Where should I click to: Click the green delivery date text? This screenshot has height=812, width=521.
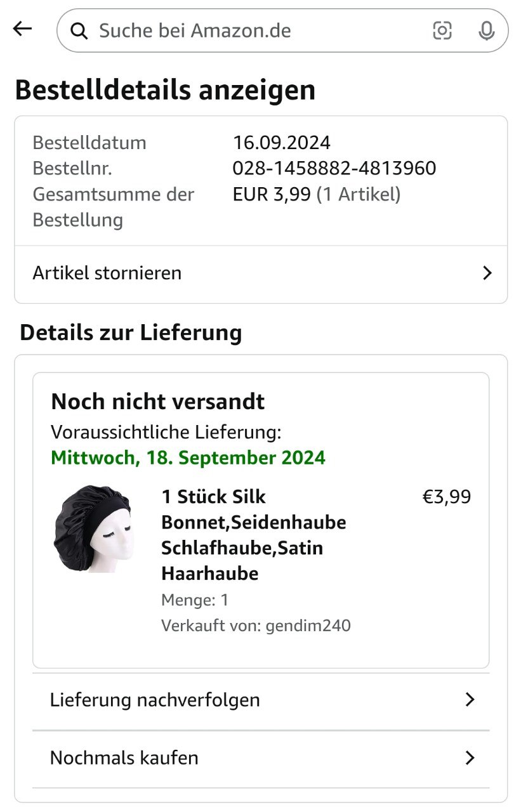188,457
